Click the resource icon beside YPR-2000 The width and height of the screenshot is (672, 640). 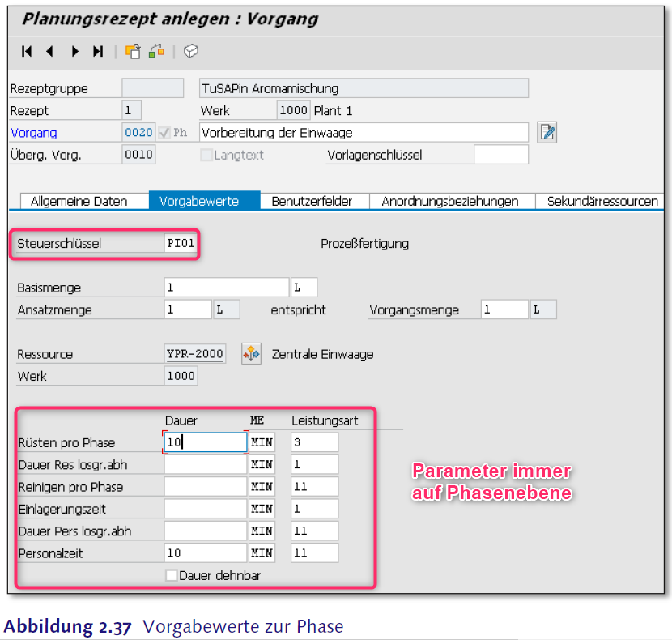coord(251,354)
